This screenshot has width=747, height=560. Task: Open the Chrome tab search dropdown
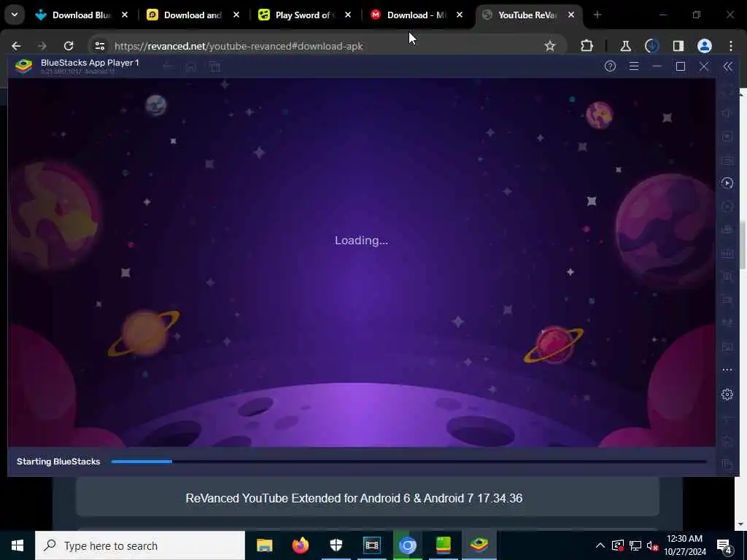click(x=15, y=15)
